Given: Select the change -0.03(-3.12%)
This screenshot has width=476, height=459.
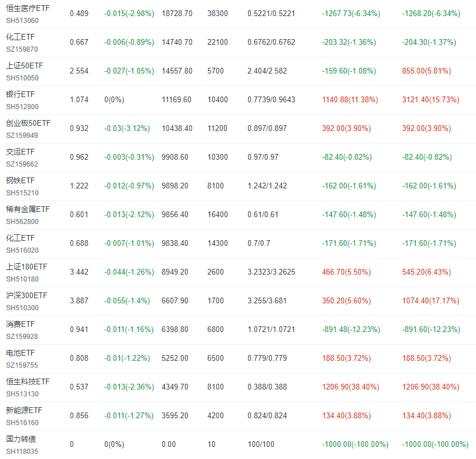Looking at the screenshot, I should pos(127,129).
